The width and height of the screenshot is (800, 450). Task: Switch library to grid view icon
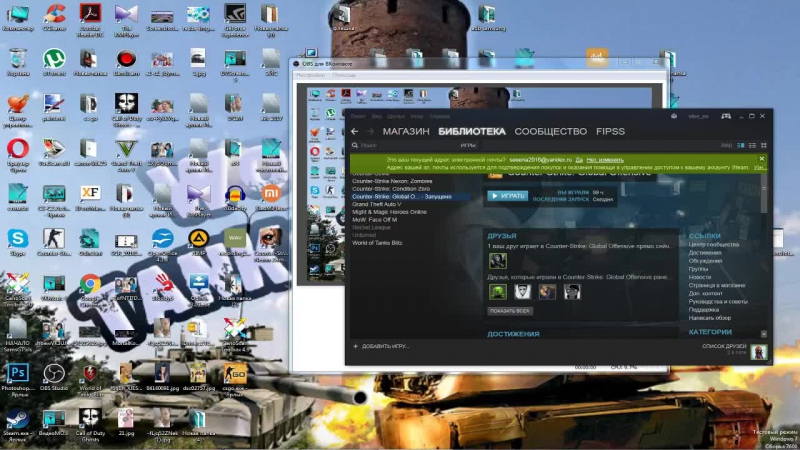(x=764, y=146)
